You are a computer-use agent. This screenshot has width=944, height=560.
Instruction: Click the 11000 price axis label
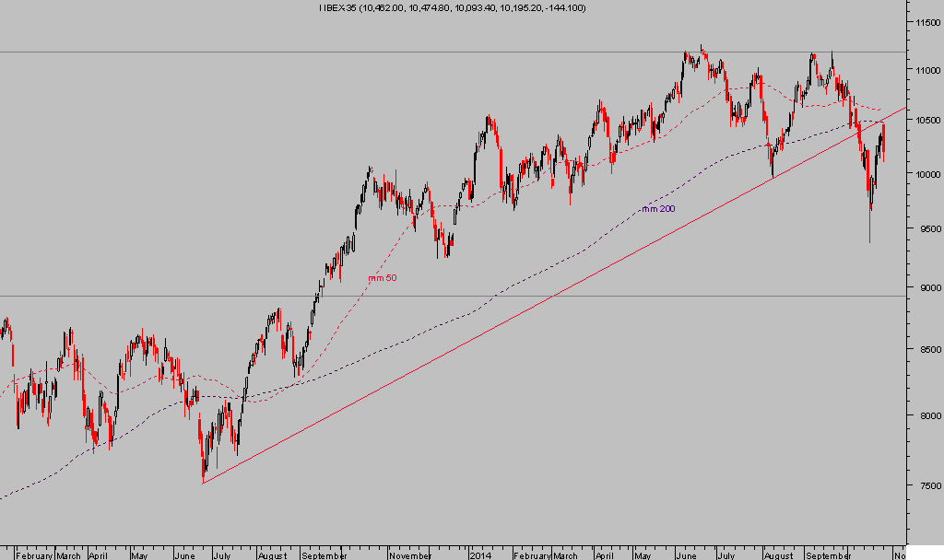(x=926, y=69)
